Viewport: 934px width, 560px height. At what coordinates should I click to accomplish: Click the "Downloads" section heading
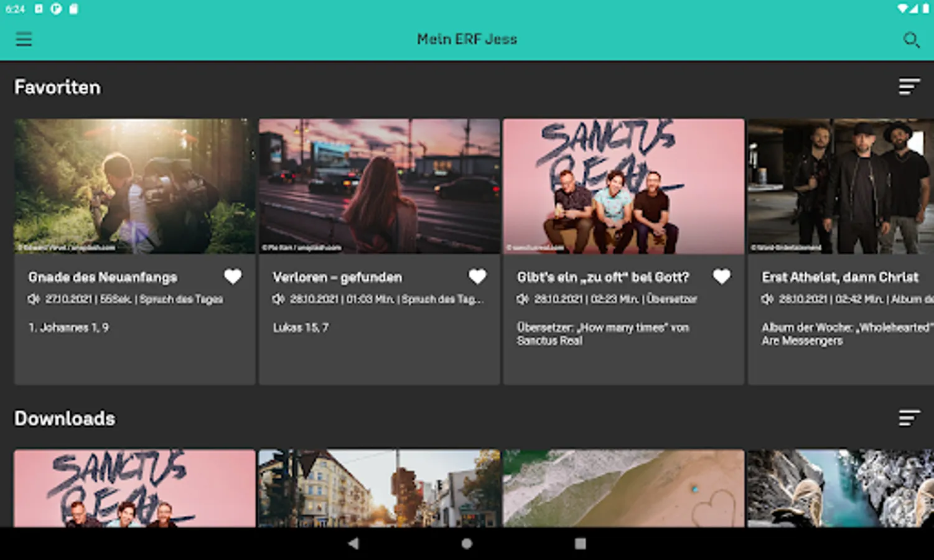pyautogui.click(x=65, y=418)
